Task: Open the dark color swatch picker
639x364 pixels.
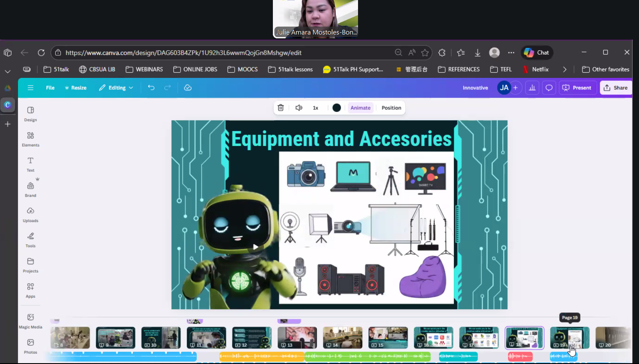Action: pos(336,108)
